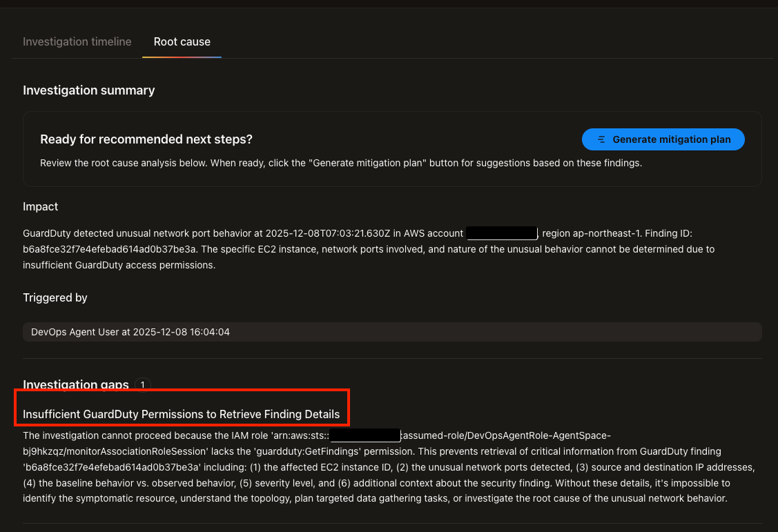
Task: Click the active tab underline indicator
Action: click(182, 58)
